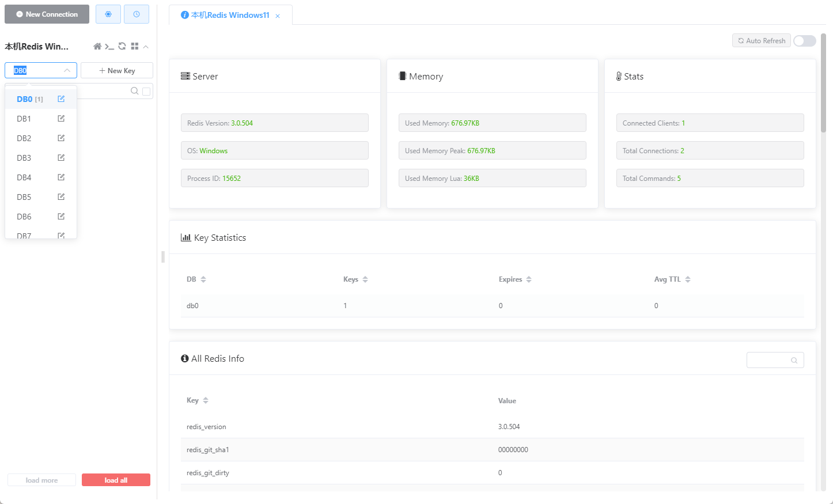
Task: Open the history clock icon
Action: 137,14
